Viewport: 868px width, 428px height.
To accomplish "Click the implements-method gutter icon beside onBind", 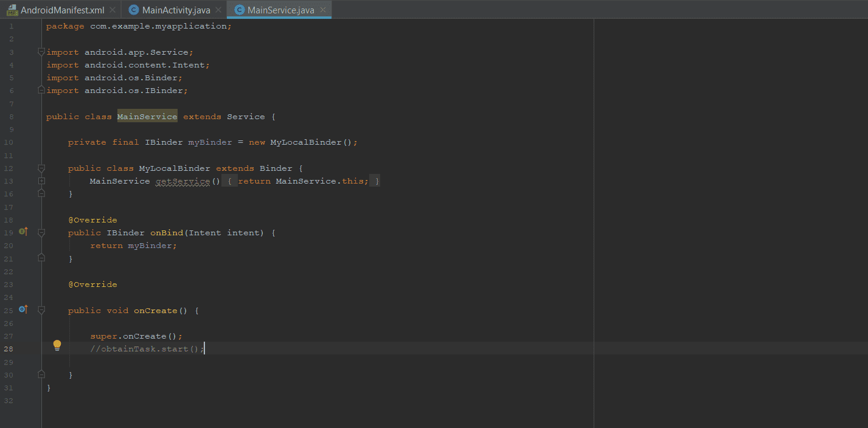I will coord(23,232).
